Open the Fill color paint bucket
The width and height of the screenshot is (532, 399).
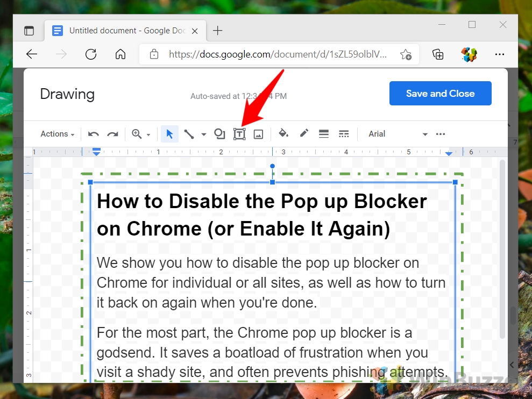pyautogui.click(x=283, y=133)
